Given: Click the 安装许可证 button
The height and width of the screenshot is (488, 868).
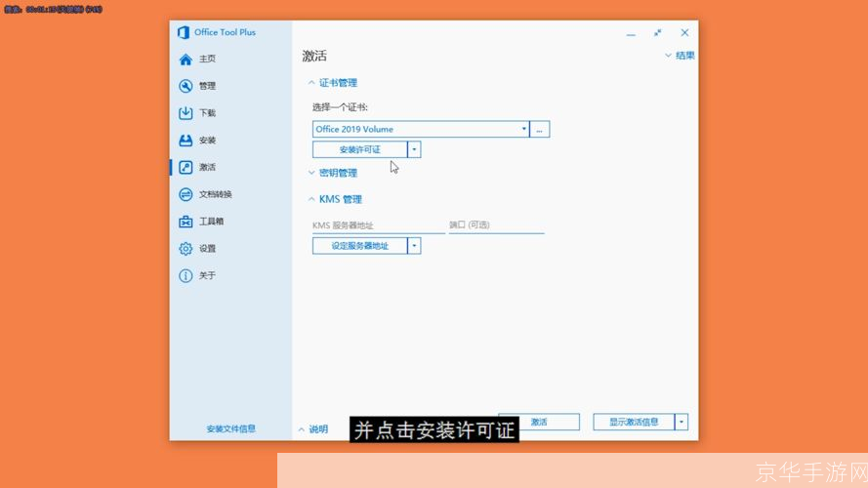Looking at the screenshot, I should click(x=360, y=149).
